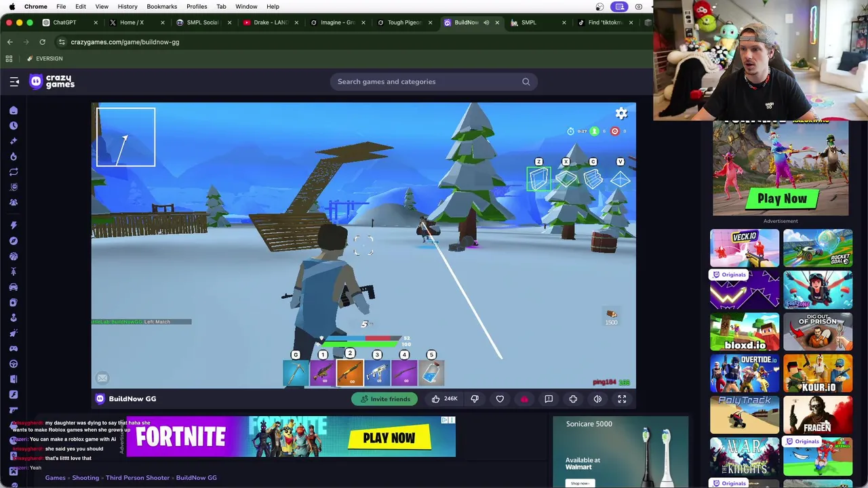This screenshot has height=488, width=868.
Task: Click the plus-shaped icon below game
Action: [573, 399]
